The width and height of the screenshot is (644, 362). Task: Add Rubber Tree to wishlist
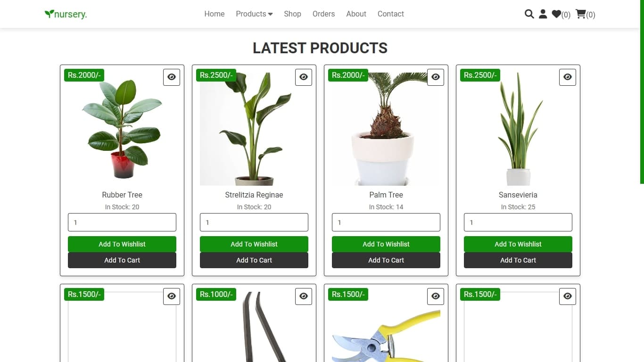(x=122, y=244)
